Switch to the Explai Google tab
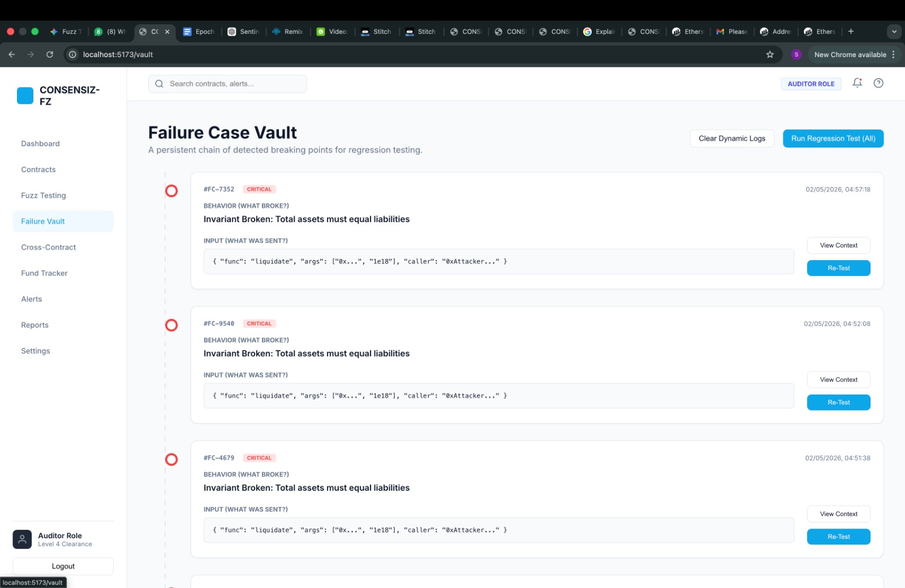The image size is (905, 588). [x=599, y=32]
